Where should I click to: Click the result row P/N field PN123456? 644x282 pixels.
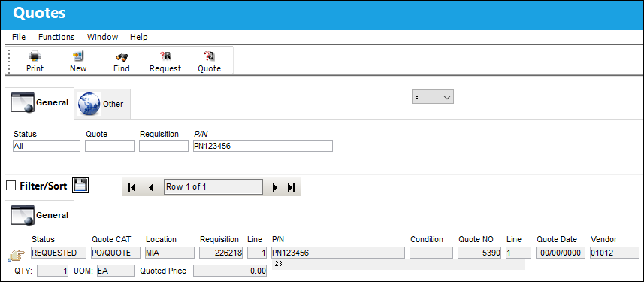pyautogui.click(x=338, y=253)
